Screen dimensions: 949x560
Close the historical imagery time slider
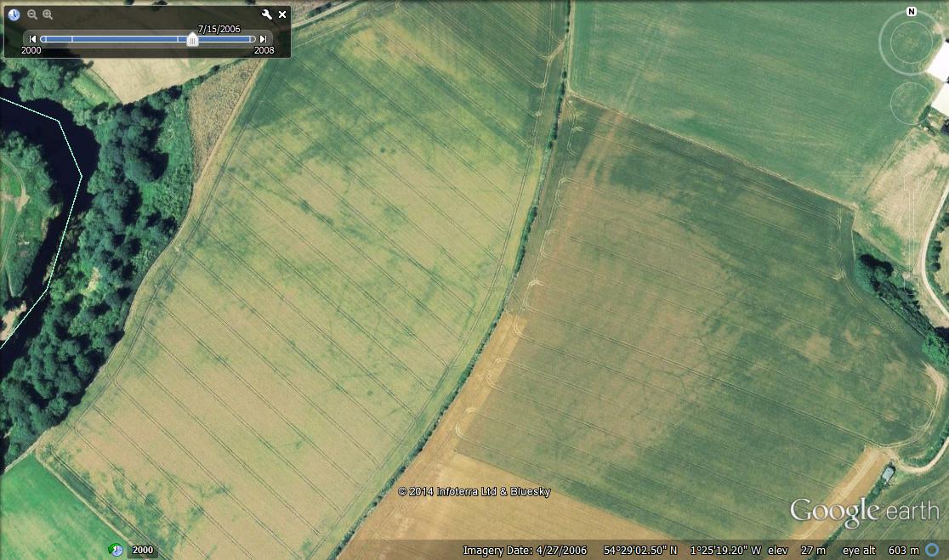pos(282,14)
